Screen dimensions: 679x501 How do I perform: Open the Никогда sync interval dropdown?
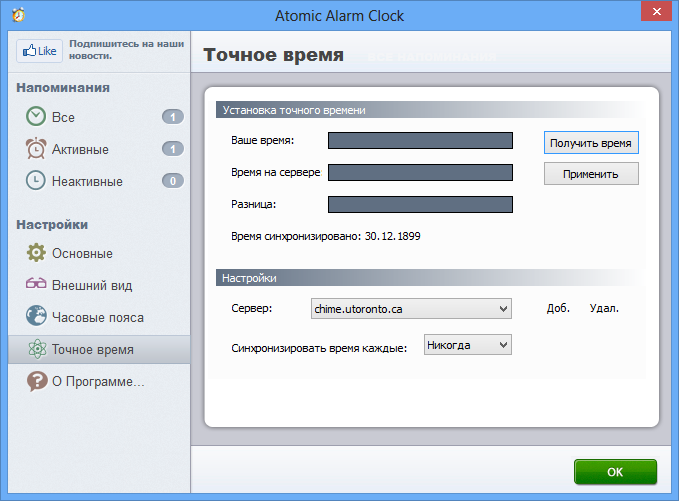468,345
